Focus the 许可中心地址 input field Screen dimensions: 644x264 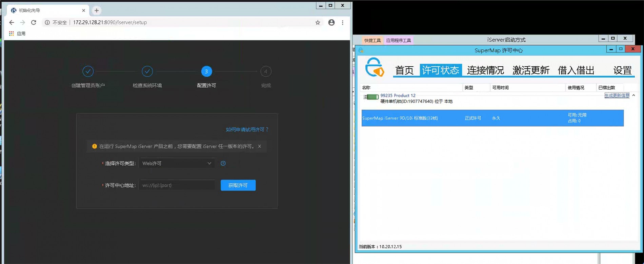(177, 185)
